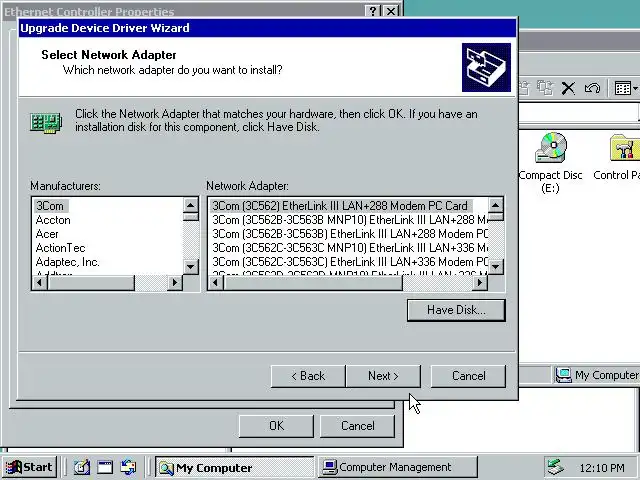This screenshot has height=480, width=640.
Task: Click Manufacturers list scroll left arrow
Action: pos(40,282)
